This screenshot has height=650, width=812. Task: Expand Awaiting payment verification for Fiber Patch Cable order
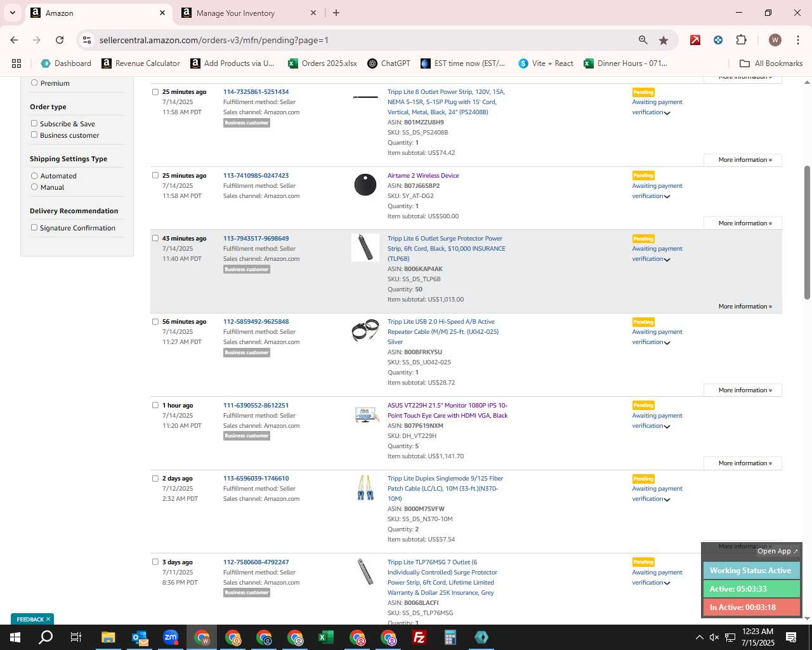click(657, 494)
